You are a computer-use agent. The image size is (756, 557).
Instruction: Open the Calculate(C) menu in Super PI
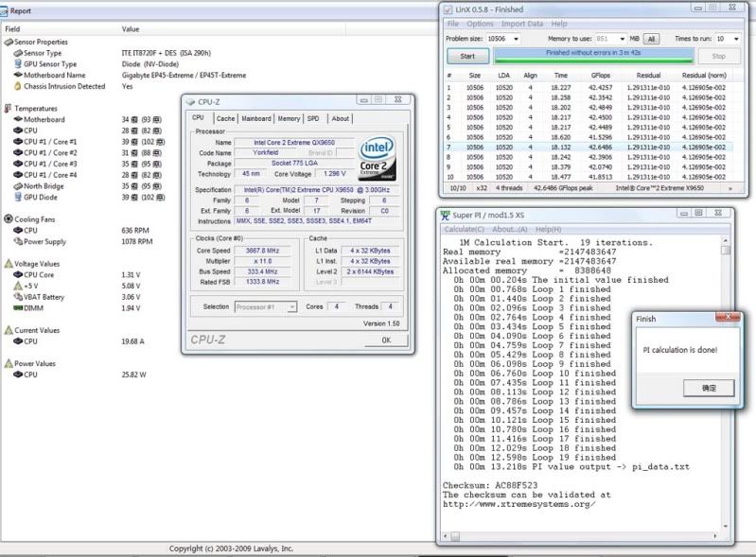[464, 230]
